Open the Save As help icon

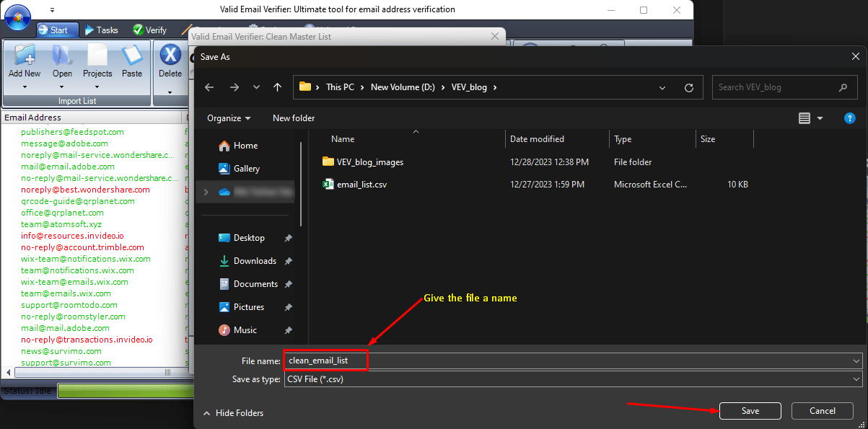tap(849, 118)
